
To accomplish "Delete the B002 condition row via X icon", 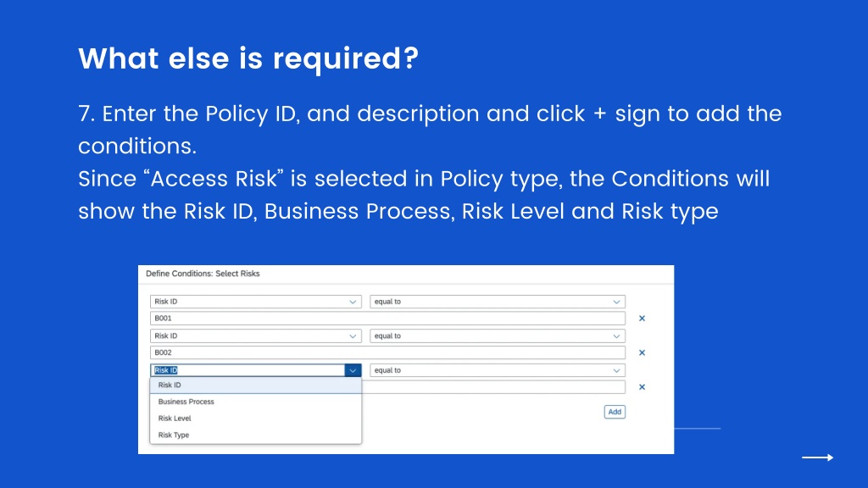I will click(x=642, y=352).
